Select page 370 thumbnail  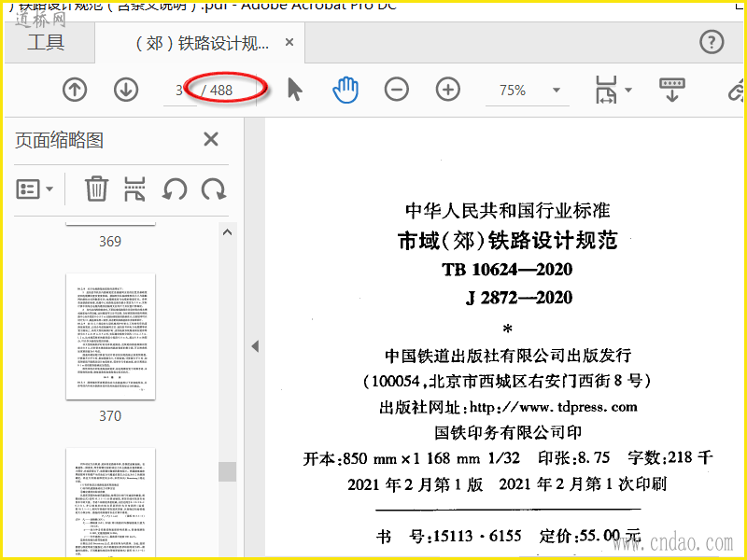click(110, 337)
